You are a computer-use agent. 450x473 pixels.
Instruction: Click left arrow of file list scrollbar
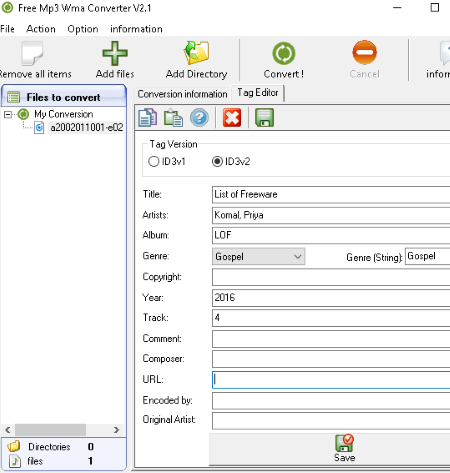pyautogui.click(x=8, y=430)
